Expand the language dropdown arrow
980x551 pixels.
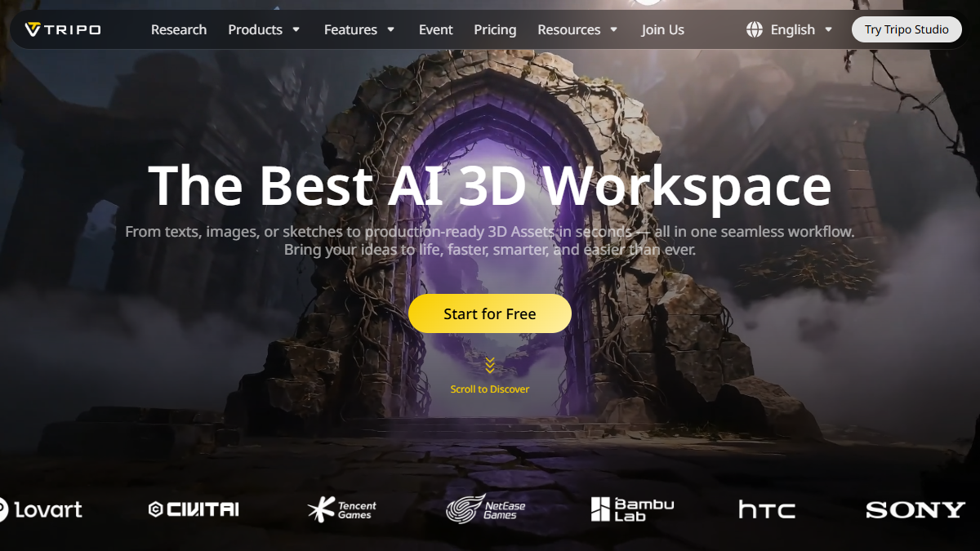pyautogui.click(x=828, y=29)
